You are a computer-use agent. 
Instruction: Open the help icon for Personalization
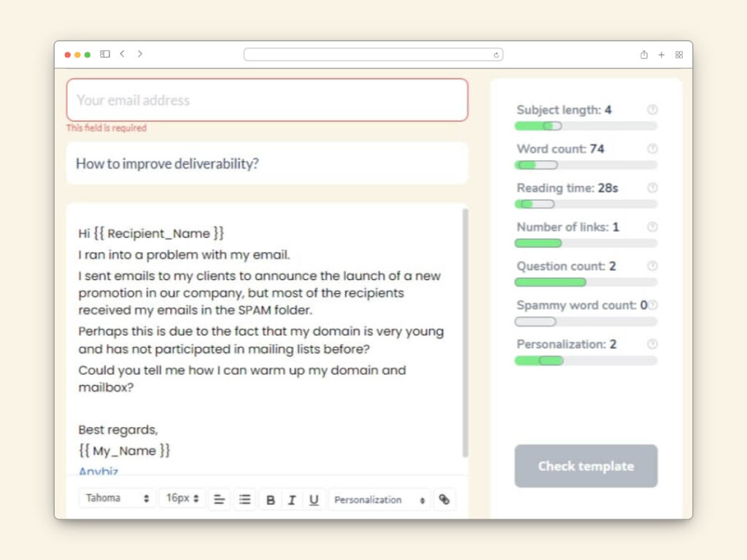652,344
